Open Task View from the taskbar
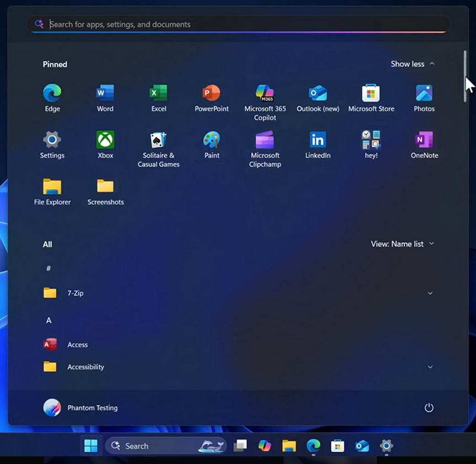476x464 pixels. [240, 446]
